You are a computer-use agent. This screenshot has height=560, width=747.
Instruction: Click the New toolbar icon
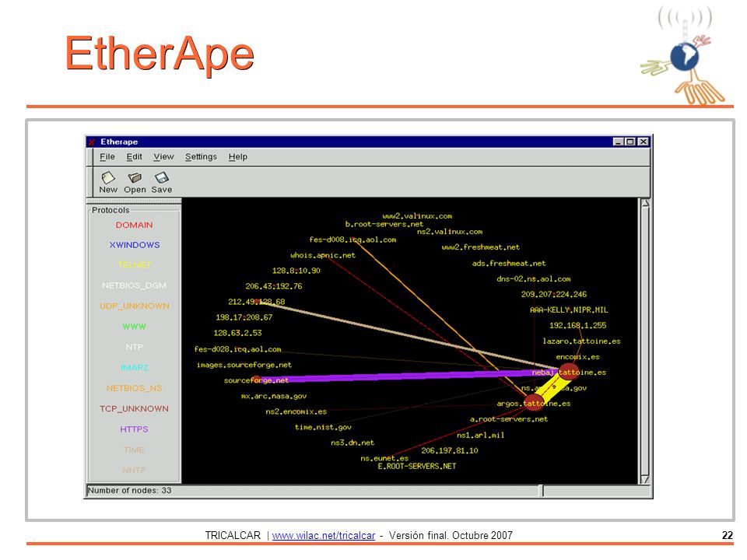tap(108, 177)
